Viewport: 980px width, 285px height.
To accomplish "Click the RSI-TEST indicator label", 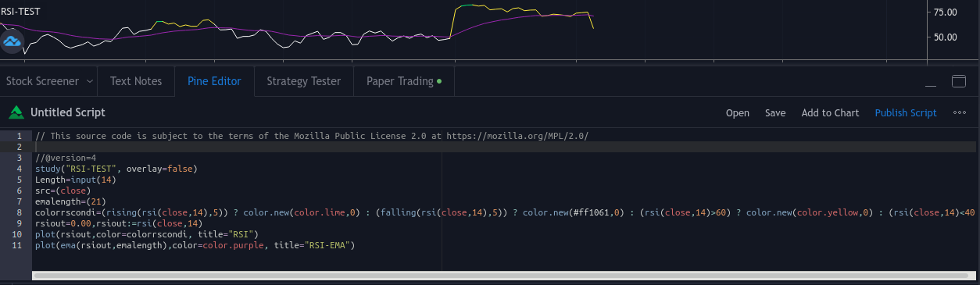I will [x=20, y=12].
